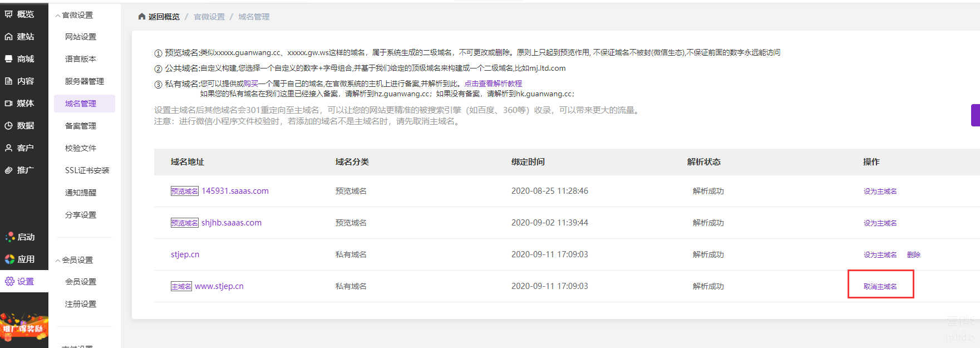This screenshot has height=348, width=980.
Task: Open 域名管理 in the settings menu
Action: [81, 104]
